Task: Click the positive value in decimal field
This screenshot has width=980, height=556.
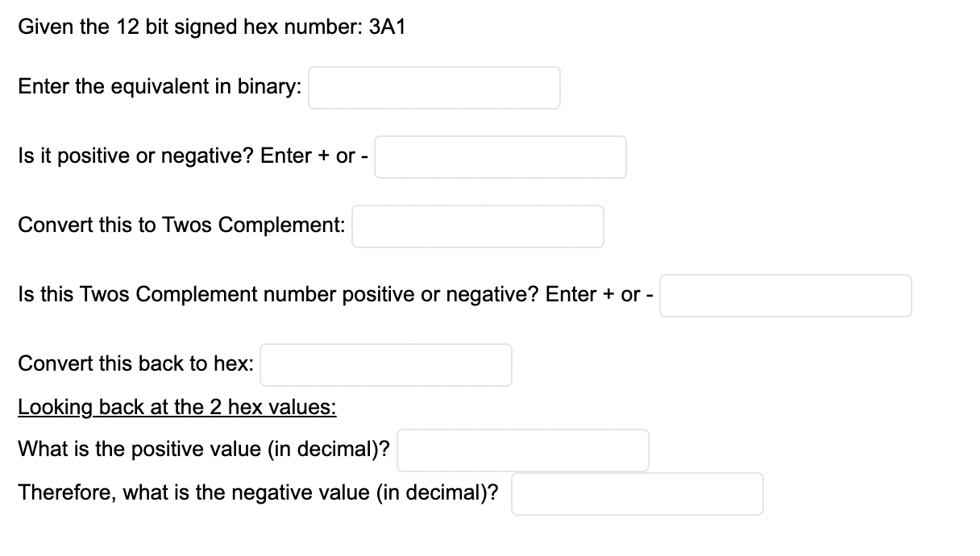Action: tap(523, 450)
